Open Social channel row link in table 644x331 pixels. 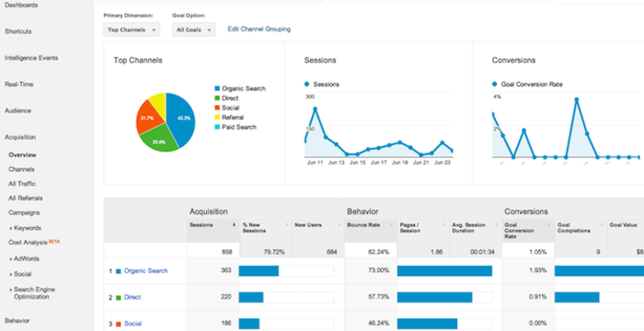tap(132, 324)
